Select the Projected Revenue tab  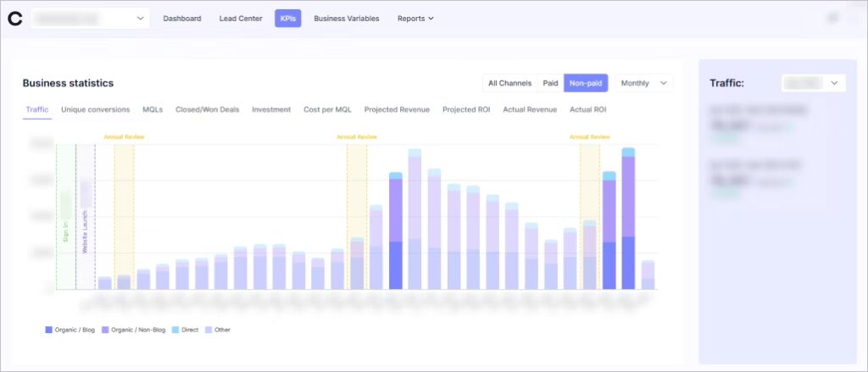397,109
